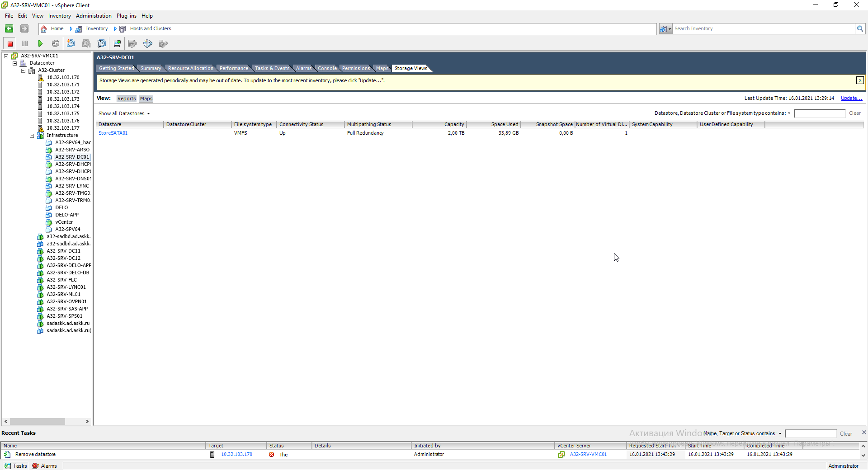Click the magnifier Search Inventory button
Screen dimensions: 868x470
point(860,29)
